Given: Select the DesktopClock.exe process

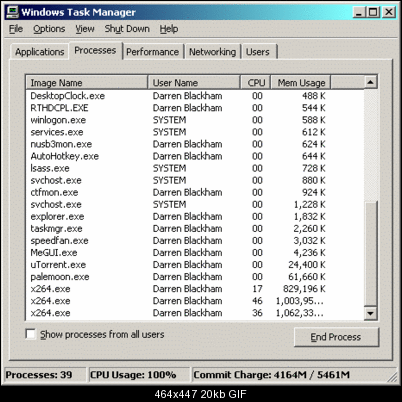Looking at the screenshot, I should point(195,96).
